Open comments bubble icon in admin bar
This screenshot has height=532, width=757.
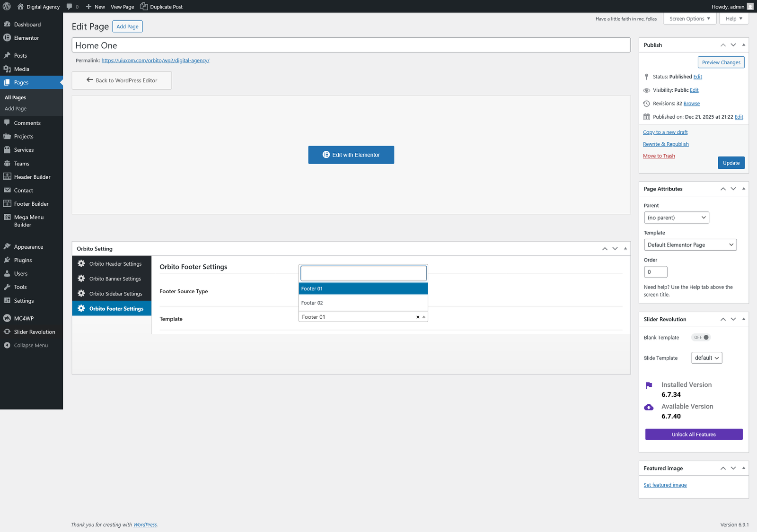pyautogui.click(x=70, y=7)
